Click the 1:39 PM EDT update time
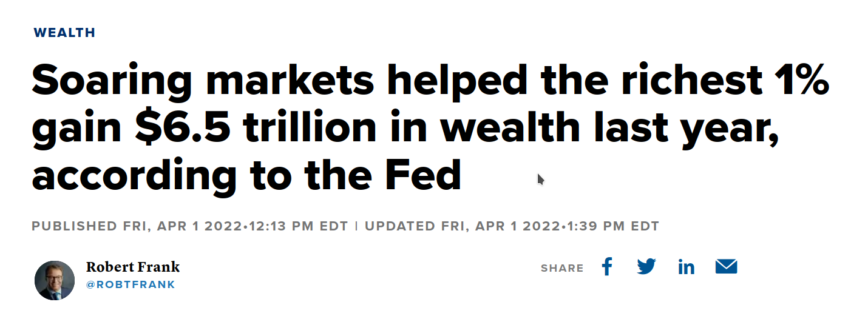Viewport: 868px width, 319px height. 612,226
